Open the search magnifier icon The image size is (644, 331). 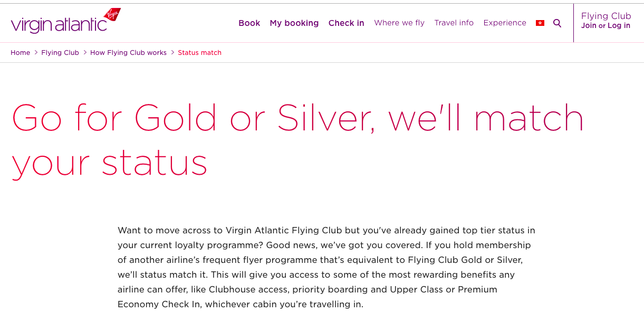coord(557,23)
